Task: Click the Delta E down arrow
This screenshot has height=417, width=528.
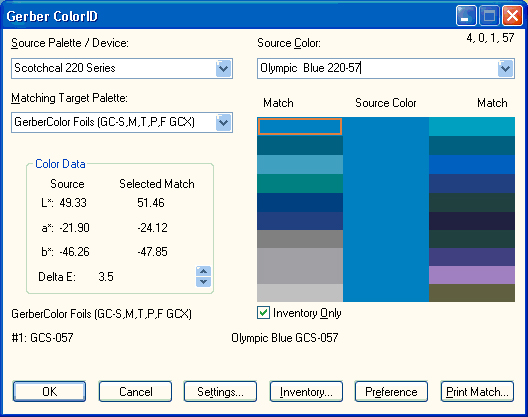Action: click(x=203, y=282)
